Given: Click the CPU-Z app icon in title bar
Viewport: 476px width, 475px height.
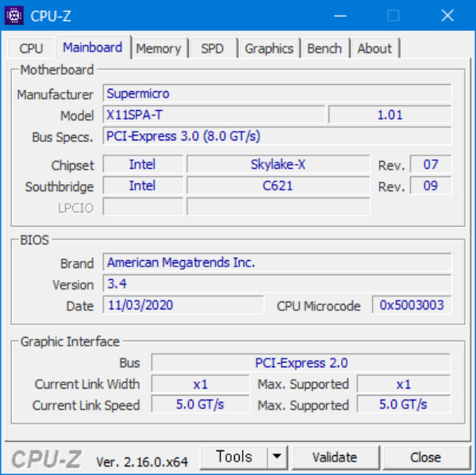Looking at the screenshot, I should click(x=14, y=15).
